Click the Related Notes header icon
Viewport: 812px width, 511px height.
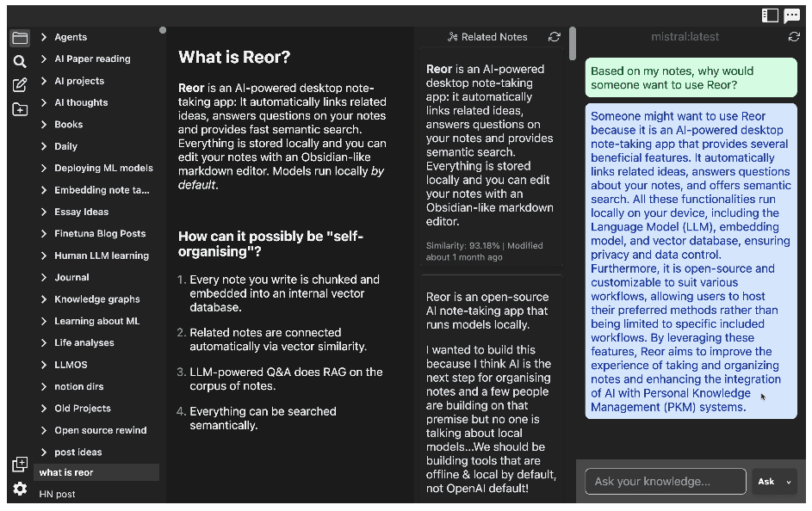[453, 37]
